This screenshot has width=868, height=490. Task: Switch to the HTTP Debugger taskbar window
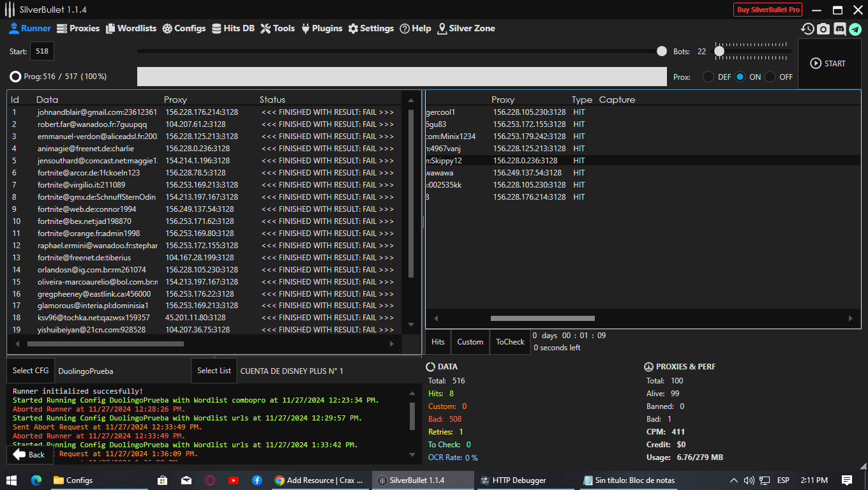coord(526,480)
